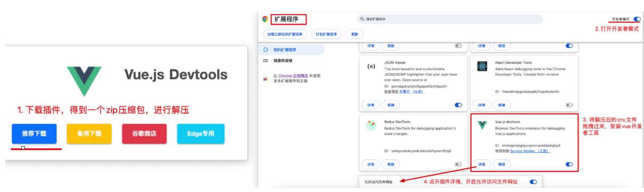644x192 pixels.
Task: Select 我的扩展程序 in the sidebar
Action: click(x=292, y=50)
